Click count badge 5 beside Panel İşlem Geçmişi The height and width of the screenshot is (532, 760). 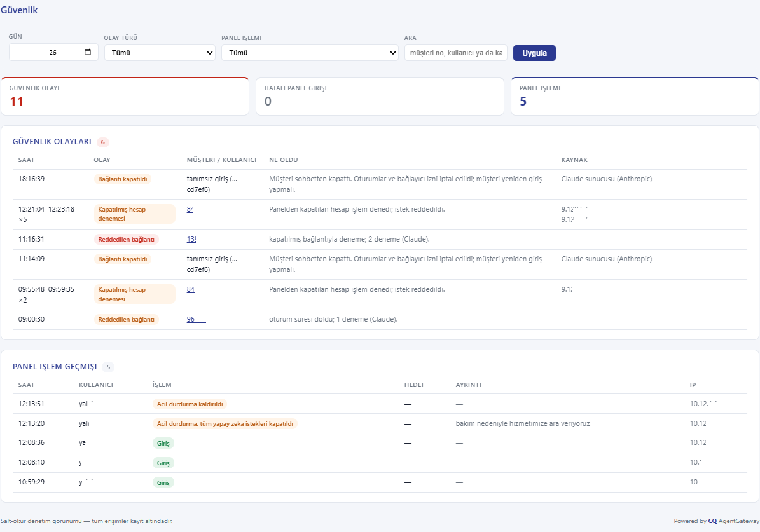(x=108, y=367)
